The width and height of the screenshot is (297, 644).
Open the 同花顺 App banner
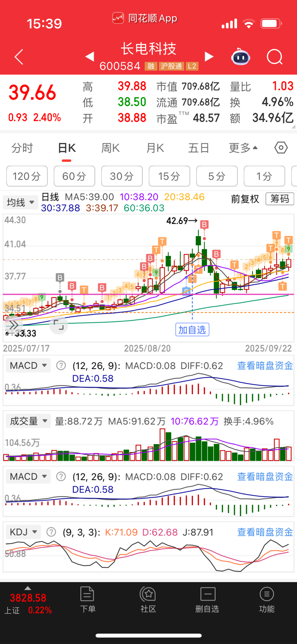145,18
